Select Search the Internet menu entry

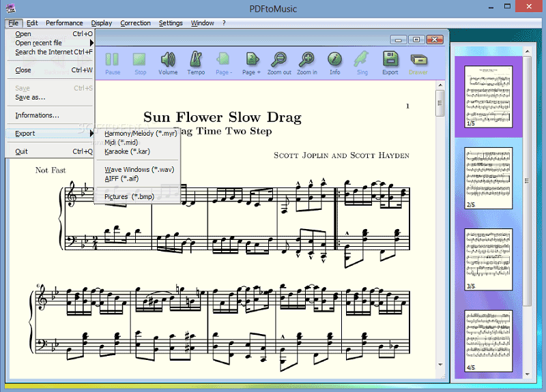tap(50, 52)
